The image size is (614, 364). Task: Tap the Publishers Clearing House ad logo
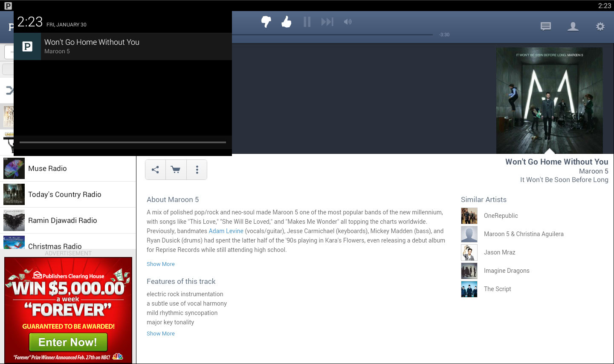(x=69, y=276)
